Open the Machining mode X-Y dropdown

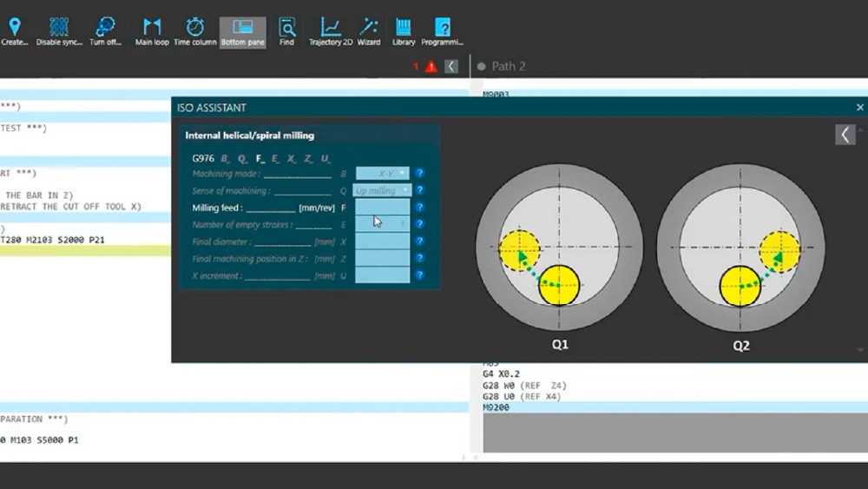(383, 174)
